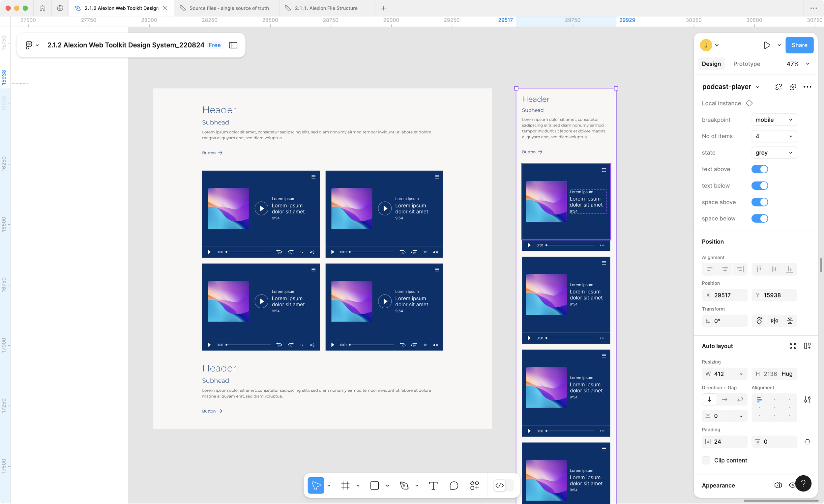824x504 pixels.
Task: Click the horizontal padding field 24
Action: pyautogui.click(x=724, y=441)
